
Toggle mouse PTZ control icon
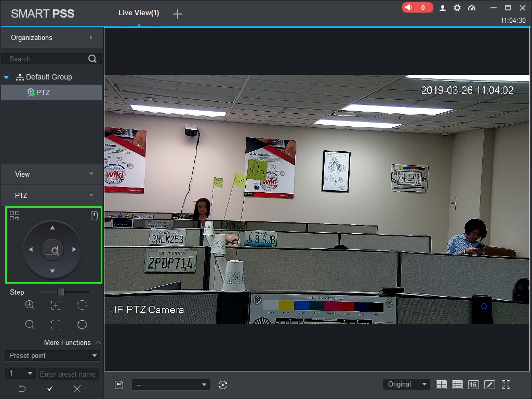[x=94, y=216]
